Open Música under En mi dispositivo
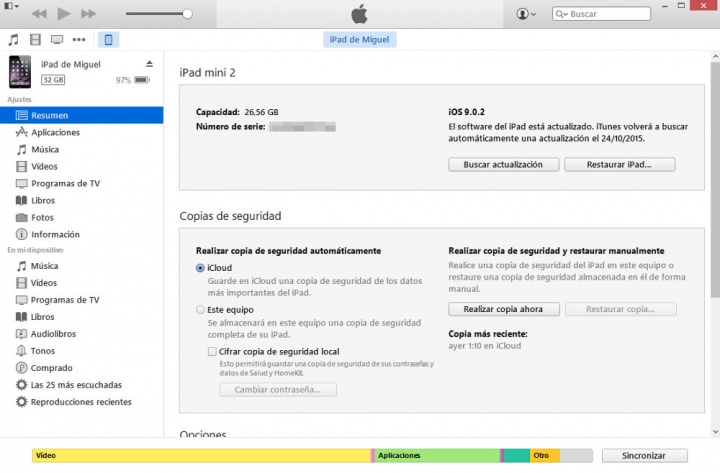This screenshot has width=720, height=473. click(82, 266)
